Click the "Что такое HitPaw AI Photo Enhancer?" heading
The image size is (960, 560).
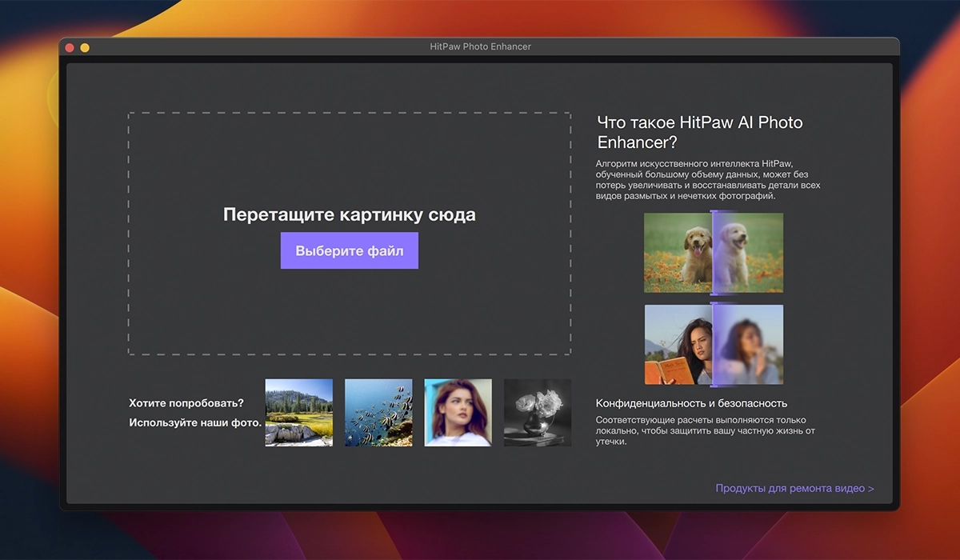click(699, 132)
